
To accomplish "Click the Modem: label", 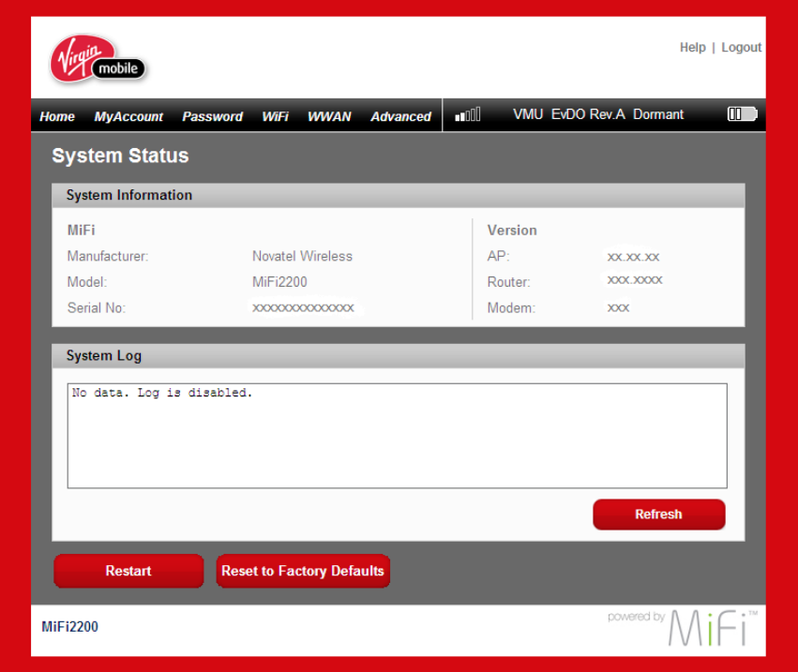I will tap(511, 307).
